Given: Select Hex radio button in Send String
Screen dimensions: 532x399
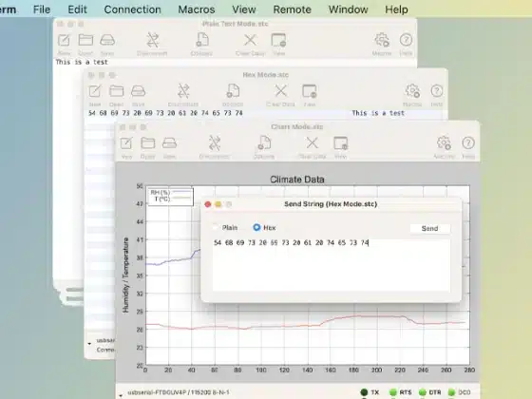Looking at the screenshot, I should (x=256, y=227).
